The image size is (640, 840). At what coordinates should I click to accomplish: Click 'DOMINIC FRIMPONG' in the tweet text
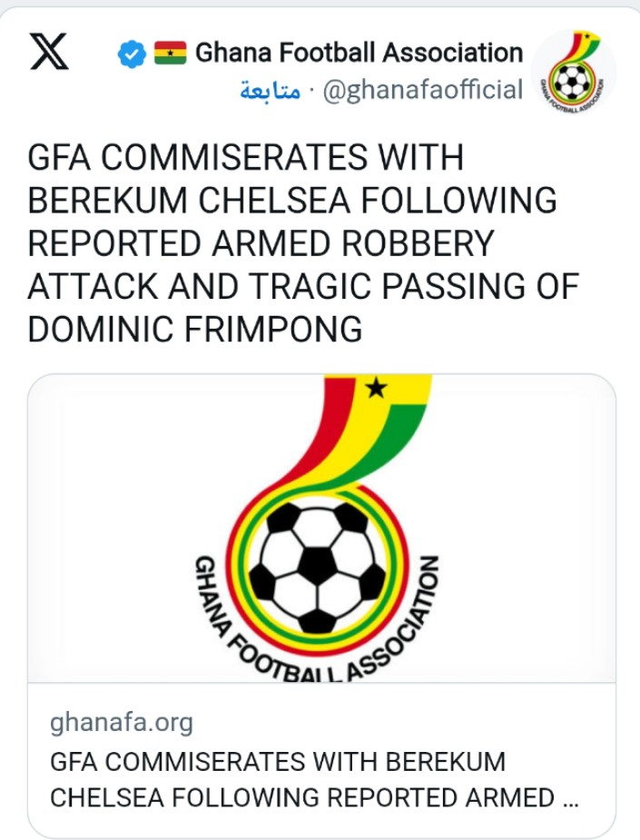(195, 331)
